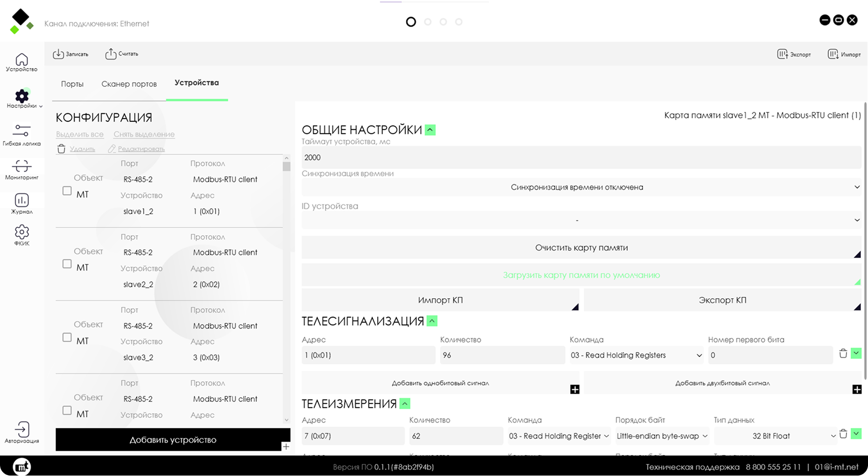868x476 pixels.
Task: Open Синхронизация времени dropdown
Action: coord(581,187)
